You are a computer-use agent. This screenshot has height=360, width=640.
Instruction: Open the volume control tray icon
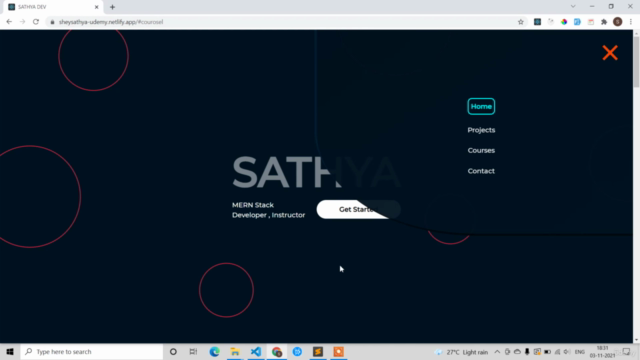[567, 352]
